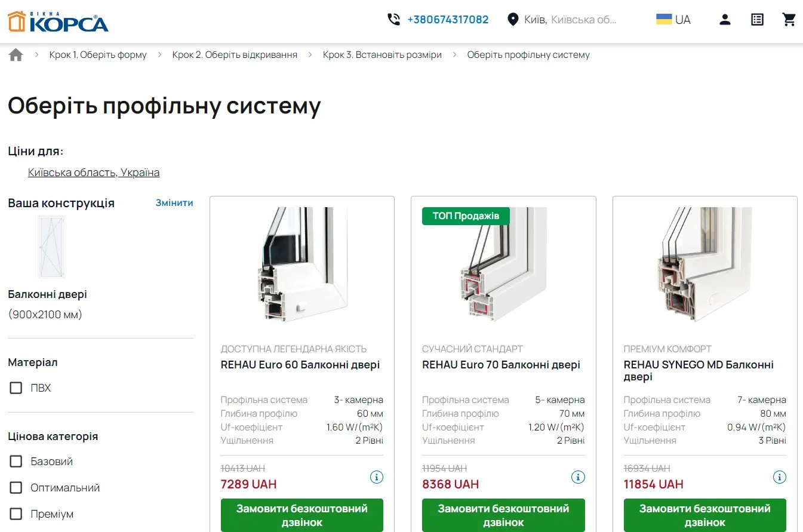Show price info for REHAU Euro 70
Screen dimensions: 803x532
(x=578, y=477)
